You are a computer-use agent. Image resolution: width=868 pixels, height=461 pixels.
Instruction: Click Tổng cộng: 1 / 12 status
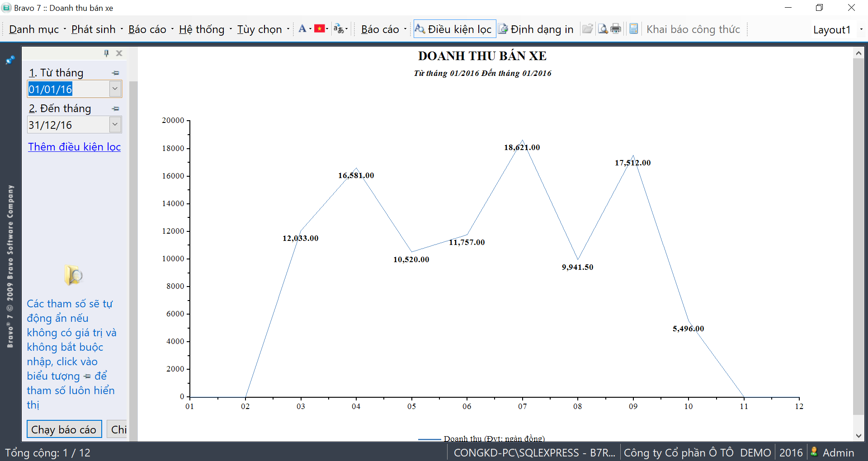[47, 453]
